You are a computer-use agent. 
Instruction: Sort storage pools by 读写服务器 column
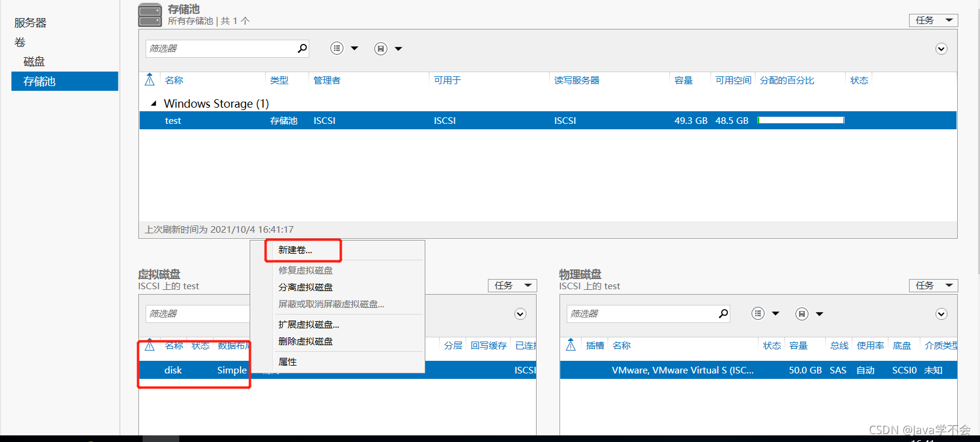pyautogui.click(x=576, y=80)
